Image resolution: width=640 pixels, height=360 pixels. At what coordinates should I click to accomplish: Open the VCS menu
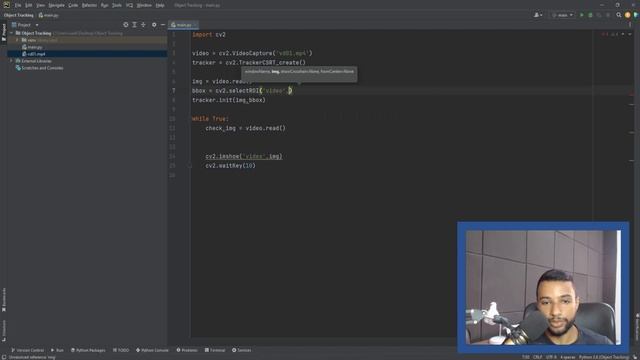tap(129, 5)
